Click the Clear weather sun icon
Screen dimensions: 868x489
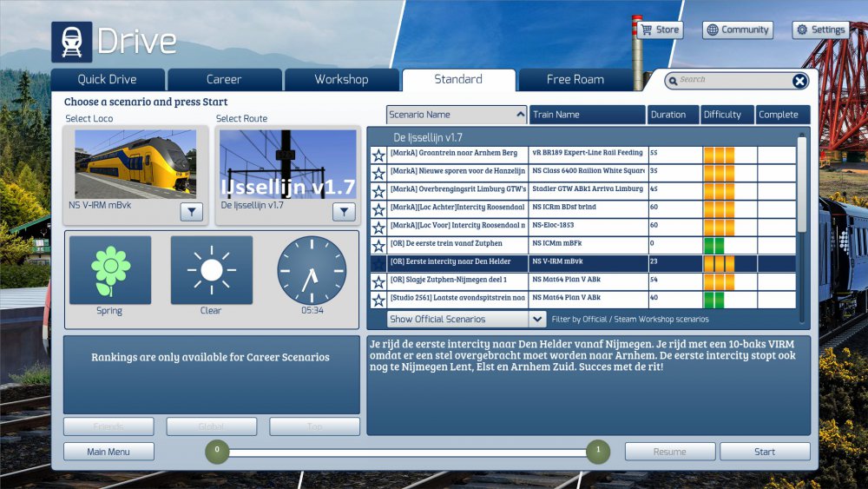tap(211, 270)
